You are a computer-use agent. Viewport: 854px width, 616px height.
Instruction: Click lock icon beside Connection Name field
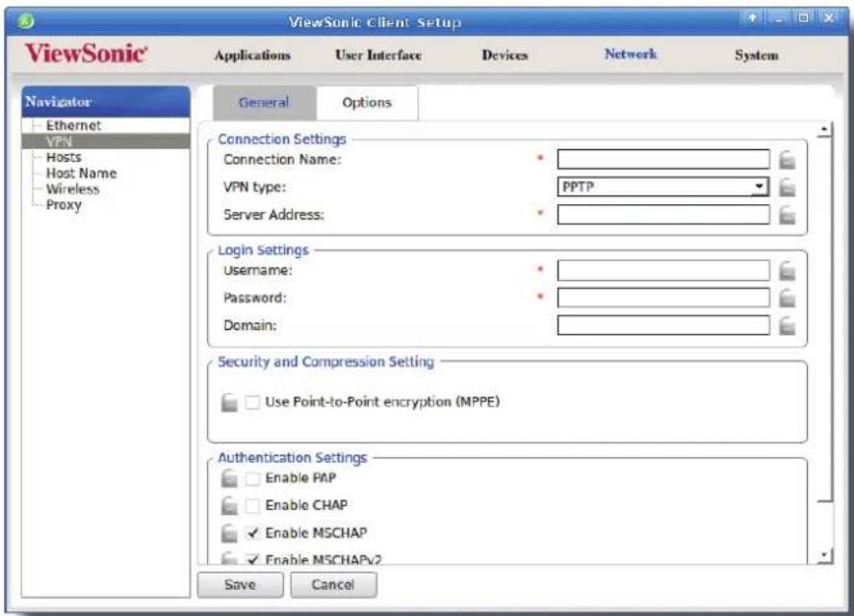pos(787,160)
